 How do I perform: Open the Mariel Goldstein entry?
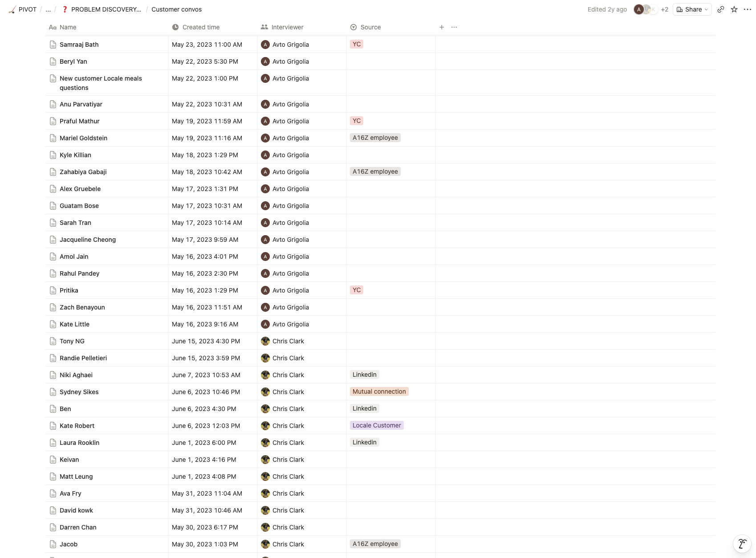(x=83, y=138)
